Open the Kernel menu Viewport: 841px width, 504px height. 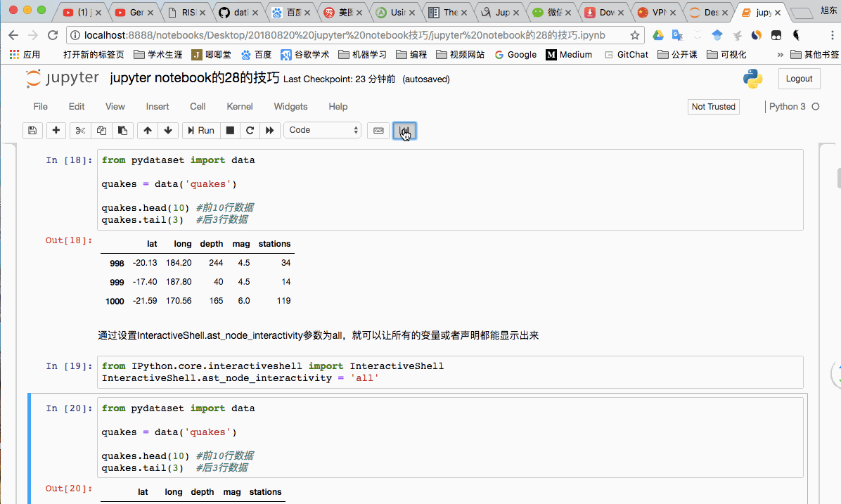[x=239, y=106]
